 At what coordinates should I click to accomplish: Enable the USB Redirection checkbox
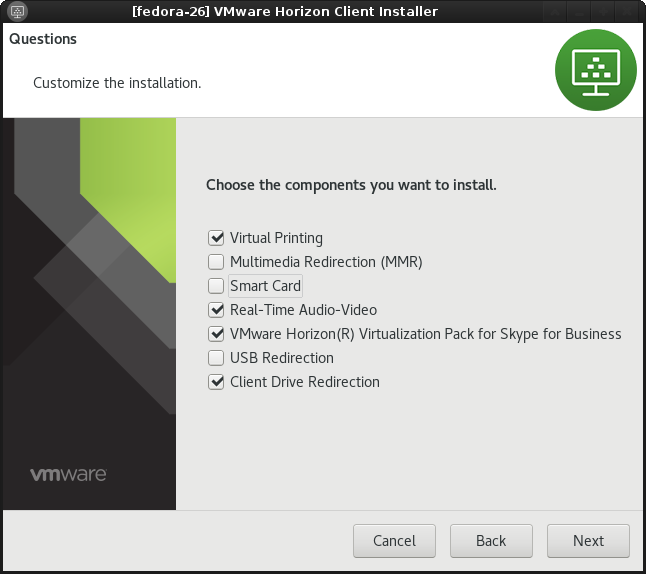216,358
